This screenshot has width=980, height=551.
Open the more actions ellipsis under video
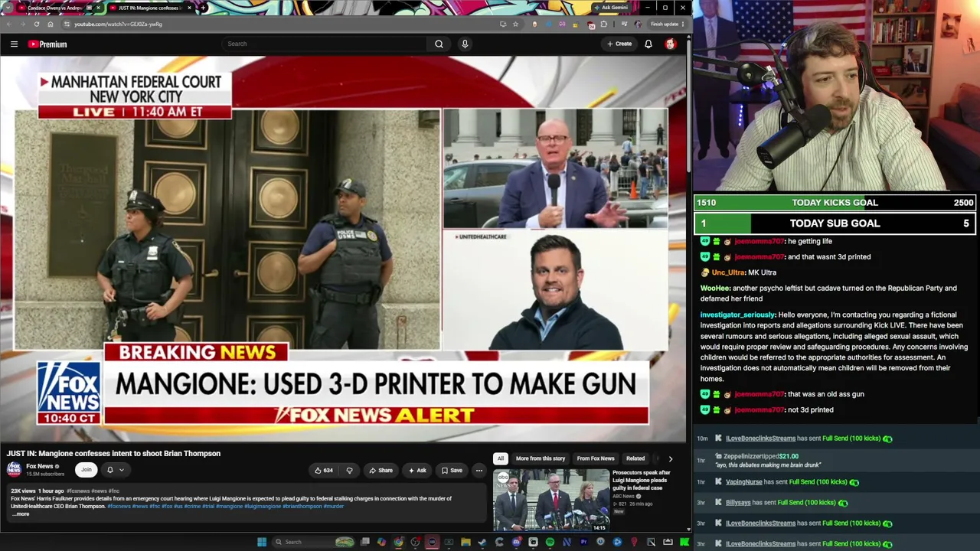[x=479, y=471]
